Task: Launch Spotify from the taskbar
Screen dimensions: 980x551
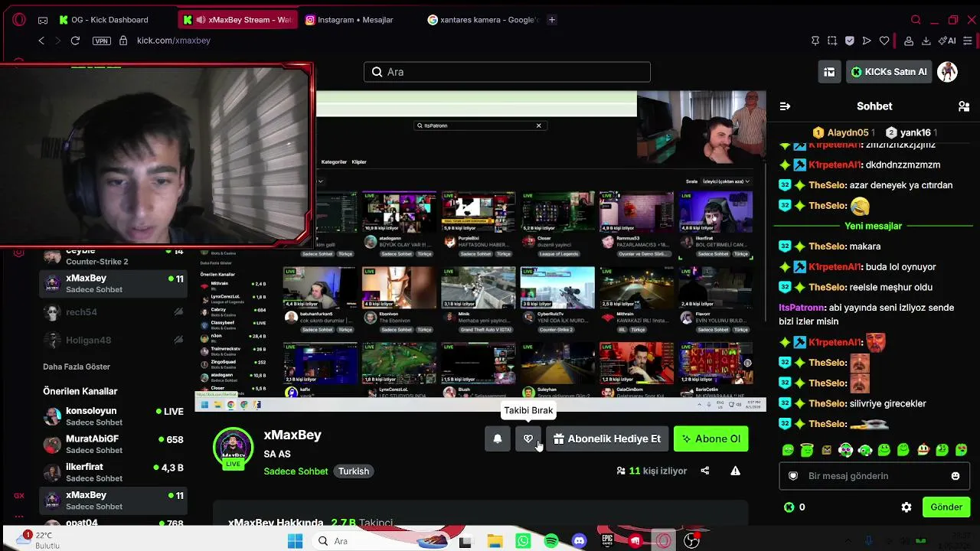Action: [x=551, y=542]
